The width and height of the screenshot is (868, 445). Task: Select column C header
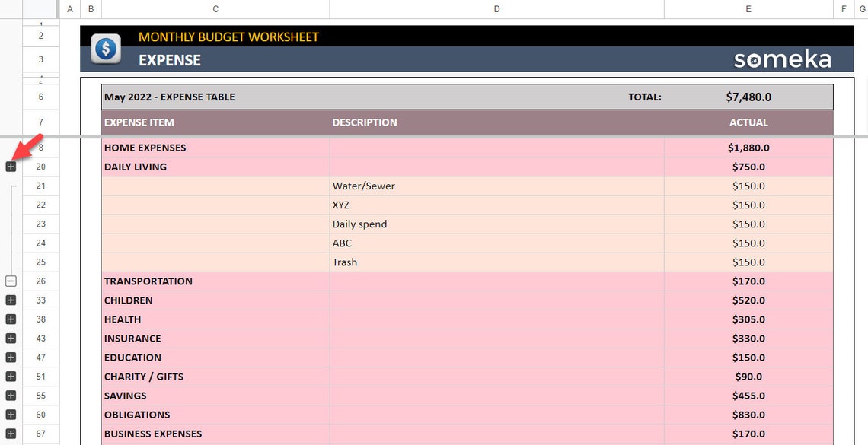pyautogui.click(x=215, y=9)
